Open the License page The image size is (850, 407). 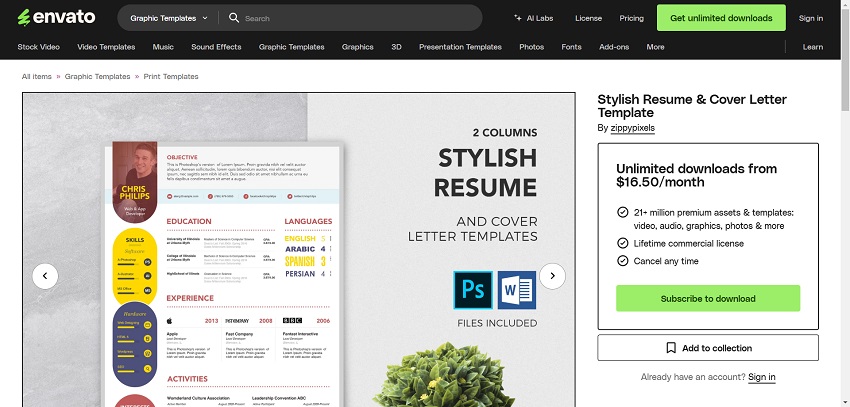(588, 18)
